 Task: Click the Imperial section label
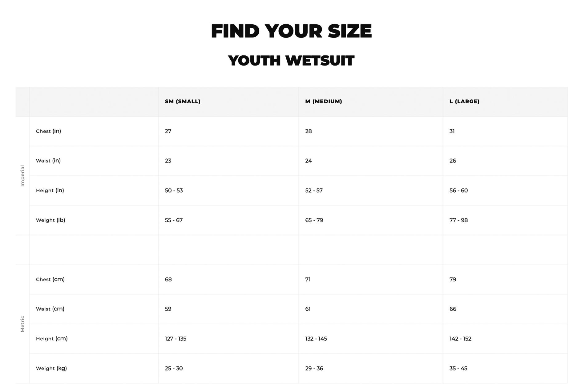22,176
